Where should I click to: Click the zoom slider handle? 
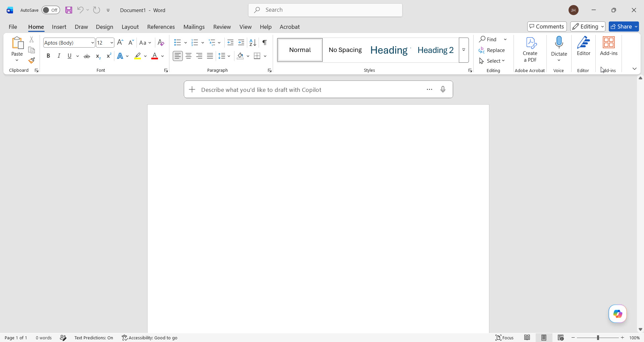(598, 338)
